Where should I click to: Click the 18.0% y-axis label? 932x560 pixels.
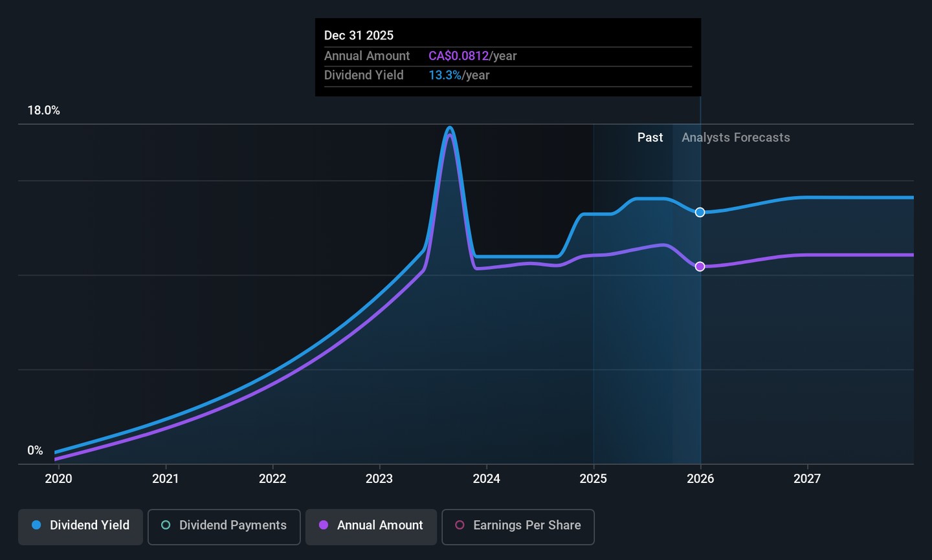[x=43, y=111]
